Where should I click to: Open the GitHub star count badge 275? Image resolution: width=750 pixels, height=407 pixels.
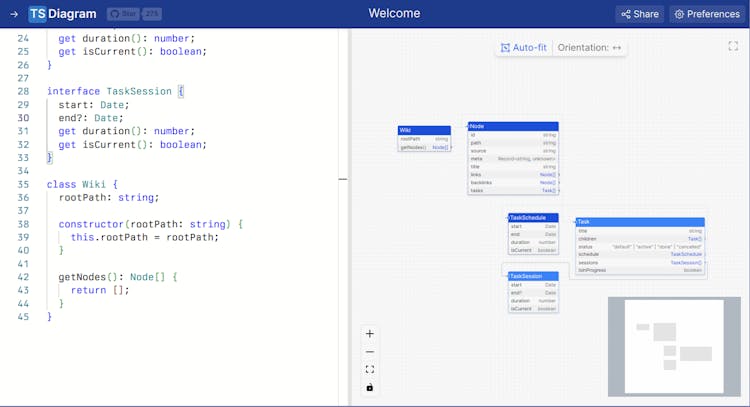point(152,14)
